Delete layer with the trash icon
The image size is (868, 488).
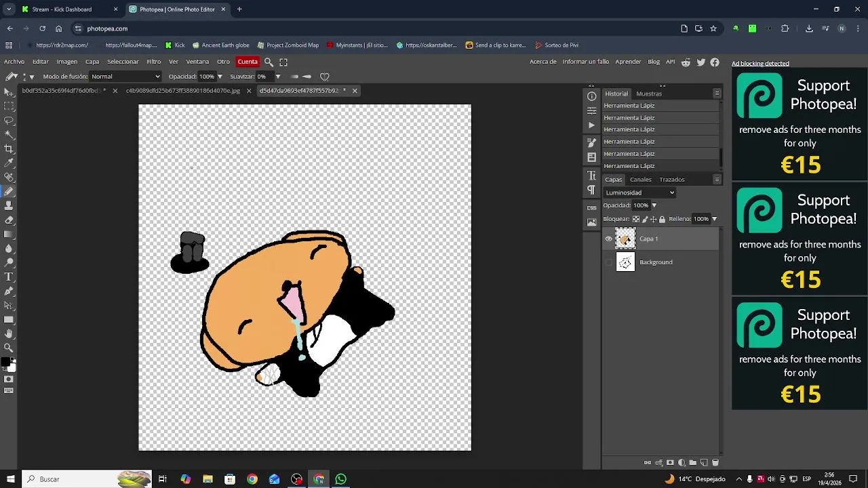[x=715, y=462]
